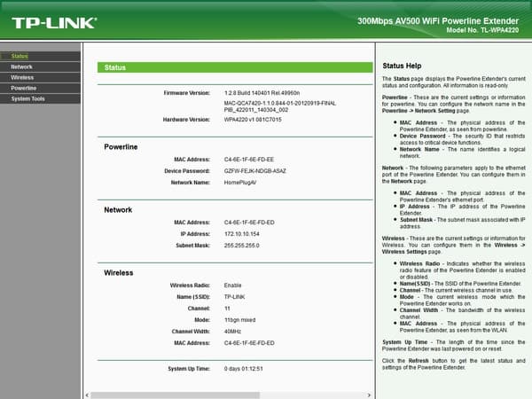Click the Model No. TL-WPA4220 text
This screenshot has height=399, width=532.
[x=482, y=30]
